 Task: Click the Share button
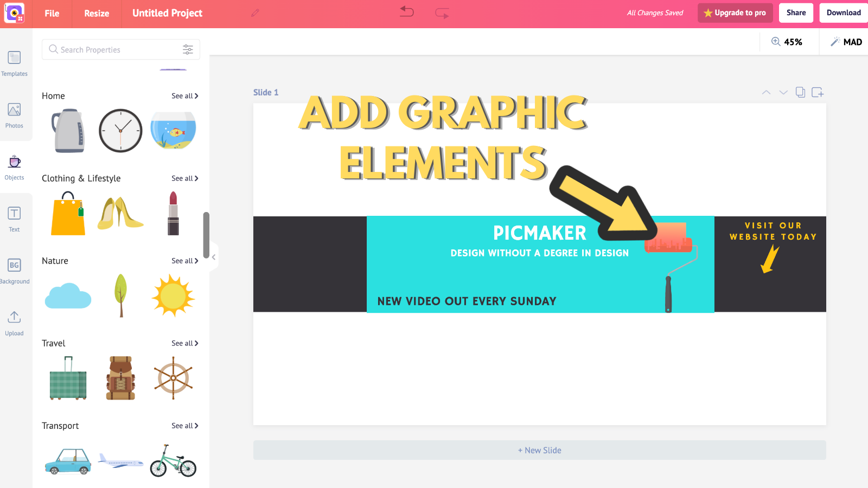(x=796, y=13)
